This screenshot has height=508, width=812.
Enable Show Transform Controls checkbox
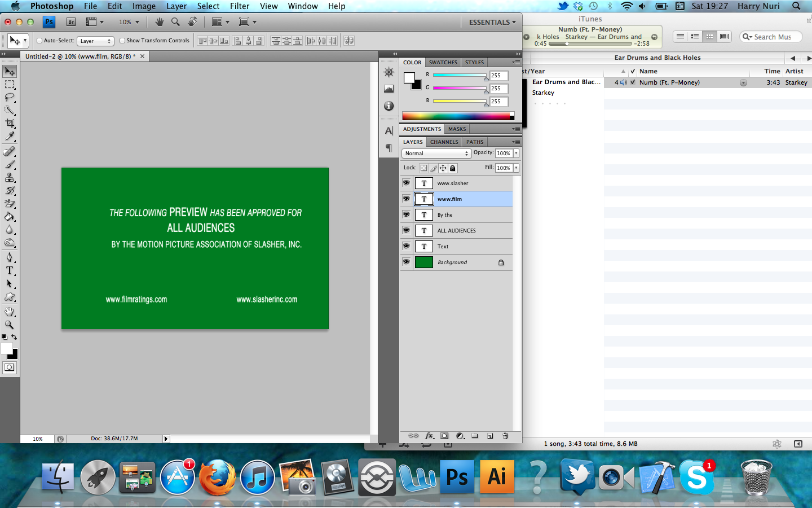122,41
